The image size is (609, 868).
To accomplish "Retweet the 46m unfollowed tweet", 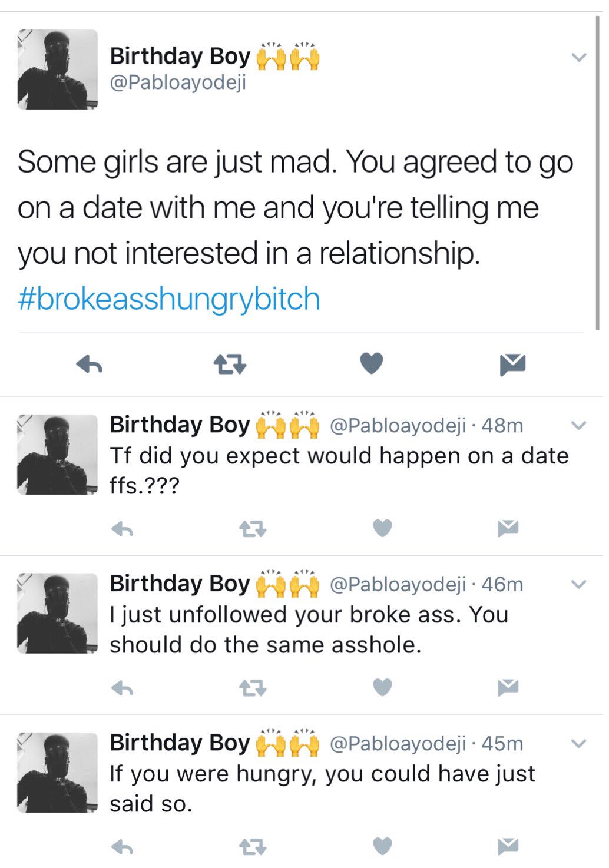I will point(253,688).
